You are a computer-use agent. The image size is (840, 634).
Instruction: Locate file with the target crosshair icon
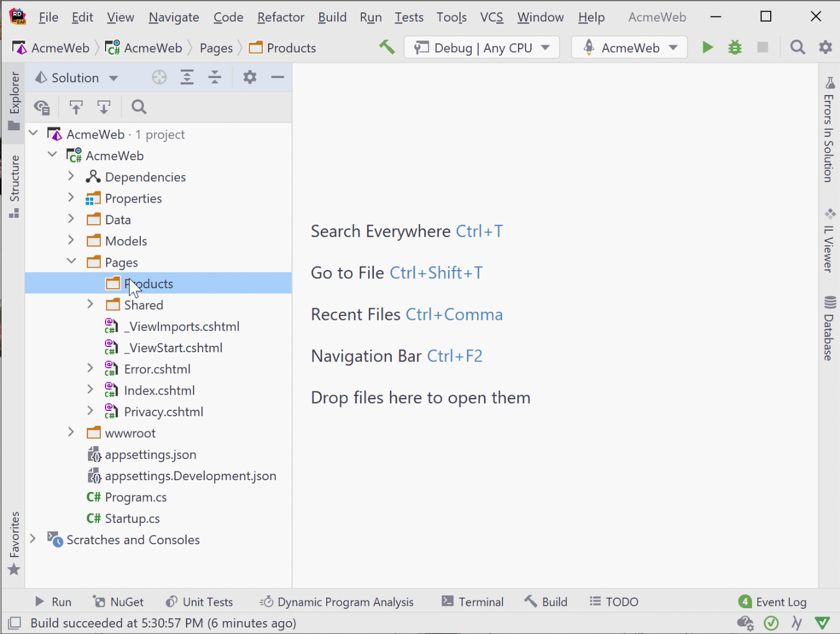(158, 77)
